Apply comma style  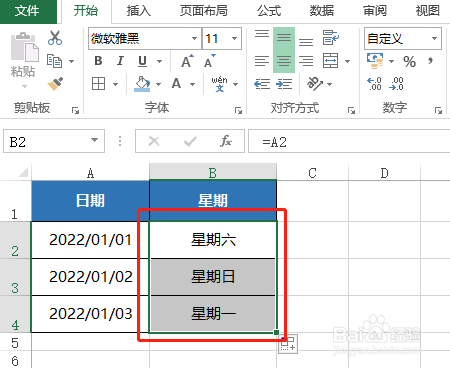coord(431,61)
